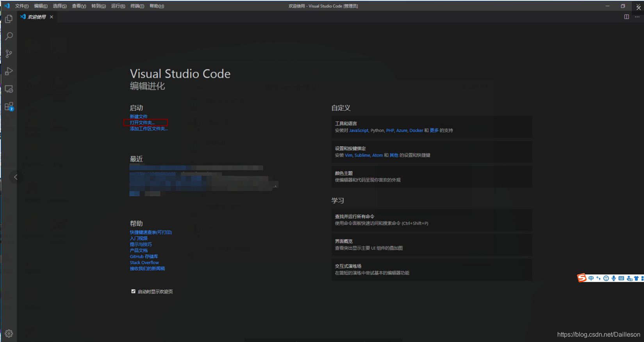Screen dimensions: 644x342
Task: Open the 帮助(H) menu
Action: 157,6
